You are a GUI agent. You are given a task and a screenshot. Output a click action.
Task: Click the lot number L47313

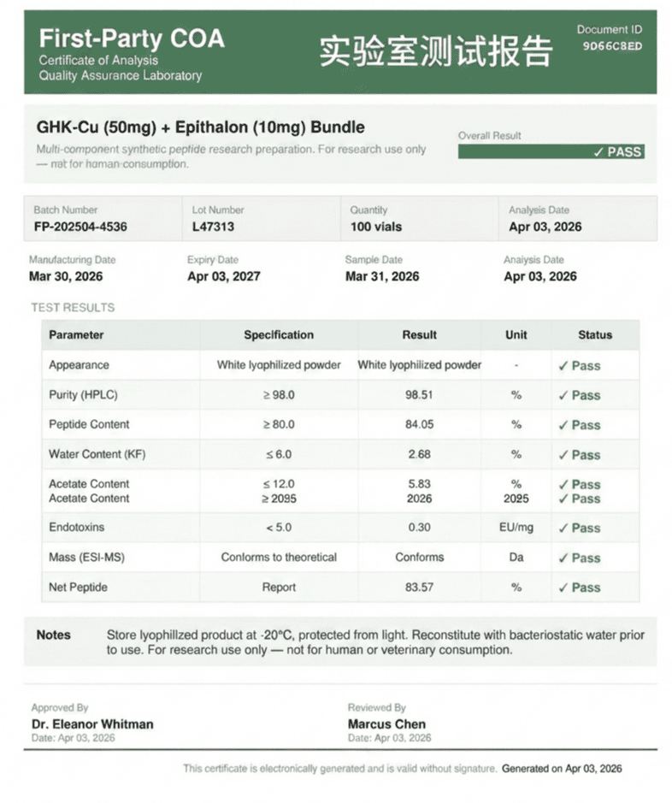pyautogui.click(x=213, y=227)
